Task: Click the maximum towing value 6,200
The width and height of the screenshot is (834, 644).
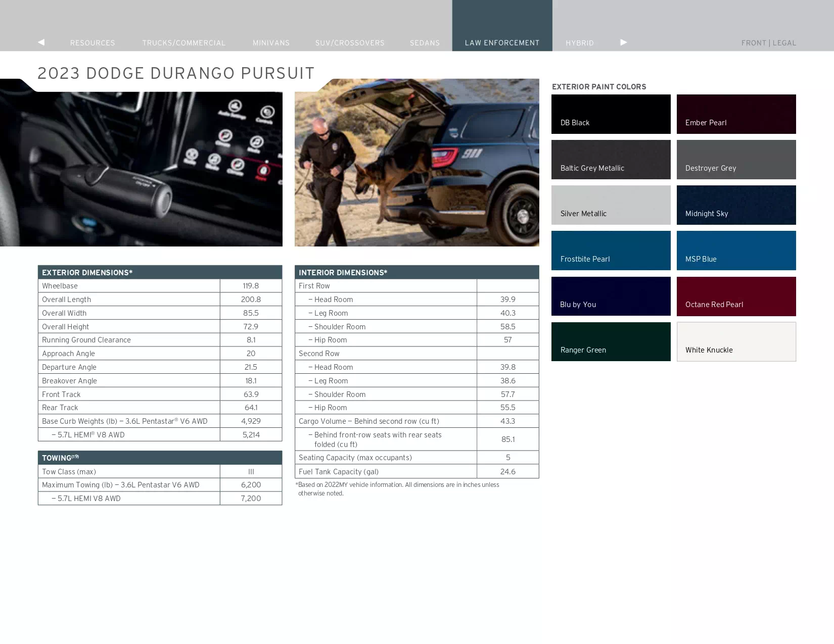Action: (251, 485)
